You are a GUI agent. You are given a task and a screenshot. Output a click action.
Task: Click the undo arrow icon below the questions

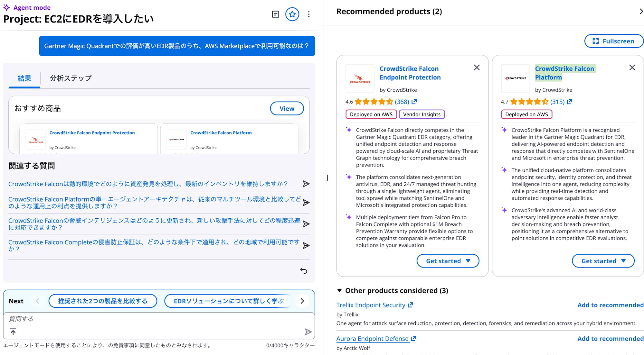303,271
